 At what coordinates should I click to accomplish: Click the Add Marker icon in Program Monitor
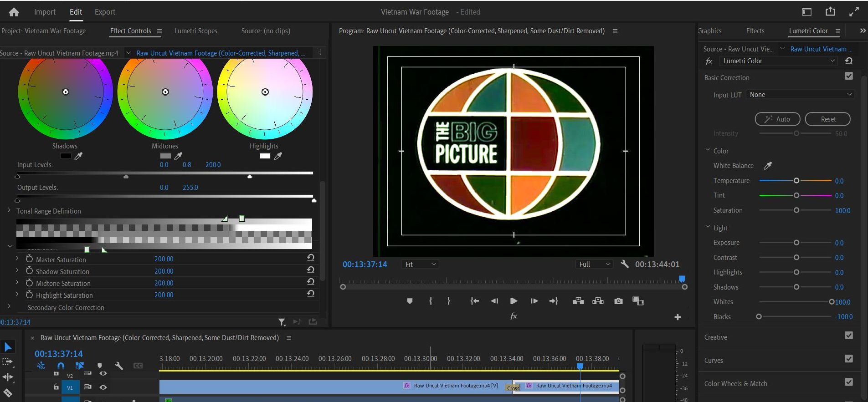pyautogui.click(x=410, y=301)
